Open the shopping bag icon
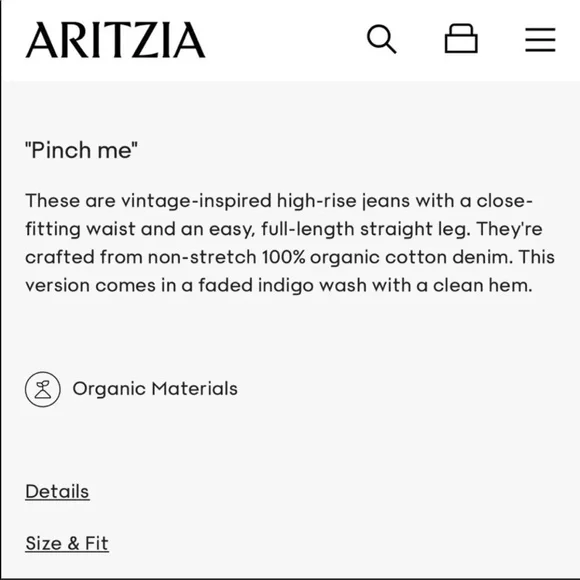Image resolution: width=580 pixels, height=580 pixels. [x=461, y=38]
